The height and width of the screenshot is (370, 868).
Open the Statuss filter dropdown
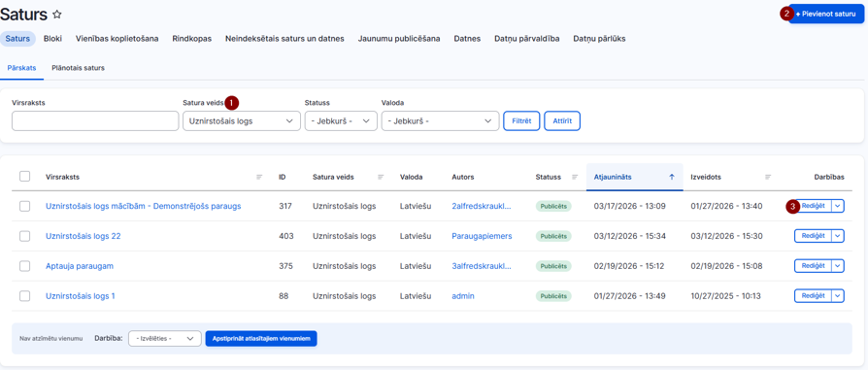(x=341, y=120)
